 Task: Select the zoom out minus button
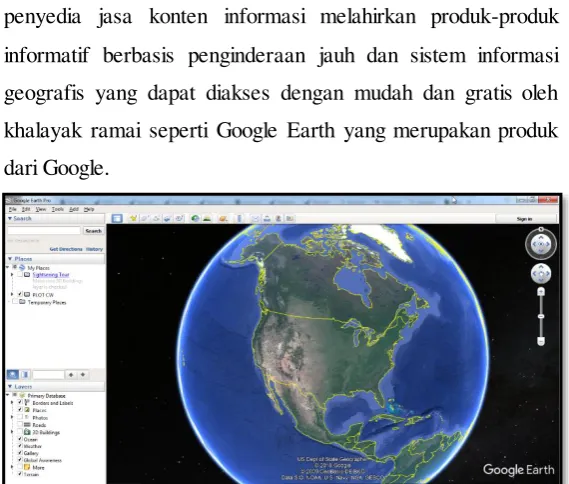(541, 341)
